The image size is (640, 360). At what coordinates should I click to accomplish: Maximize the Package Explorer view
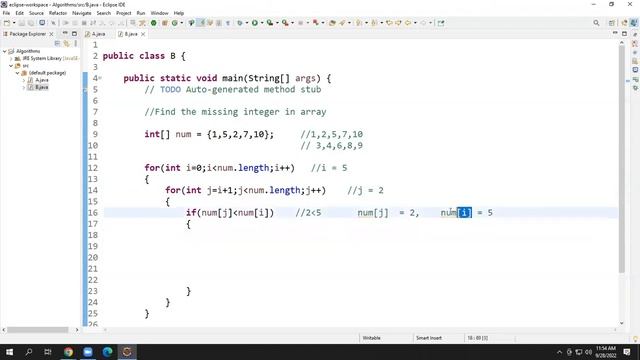pos(74,33)
